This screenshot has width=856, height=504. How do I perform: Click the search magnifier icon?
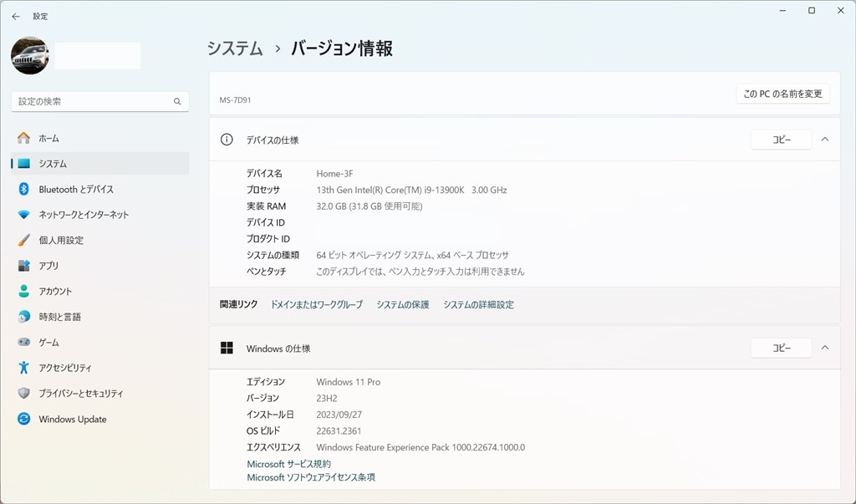177,102
